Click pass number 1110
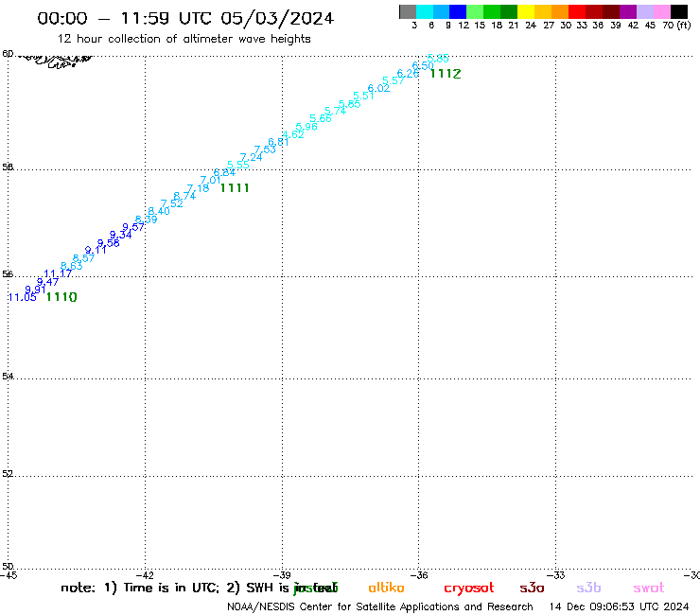The height and width of the screenshot is (615, 700). click(x=61, y=297)
